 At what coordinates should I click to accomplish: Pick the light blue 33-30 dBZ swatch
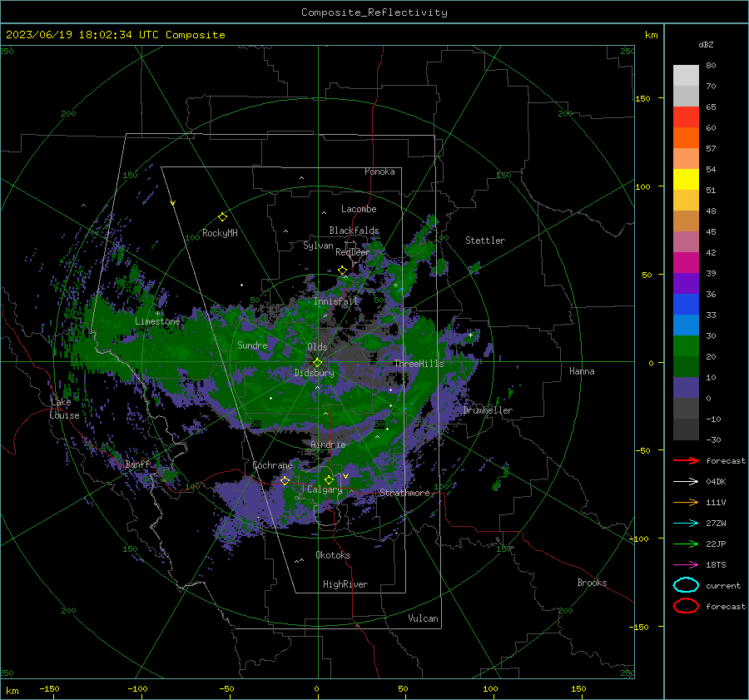click(x=686, y=325)
